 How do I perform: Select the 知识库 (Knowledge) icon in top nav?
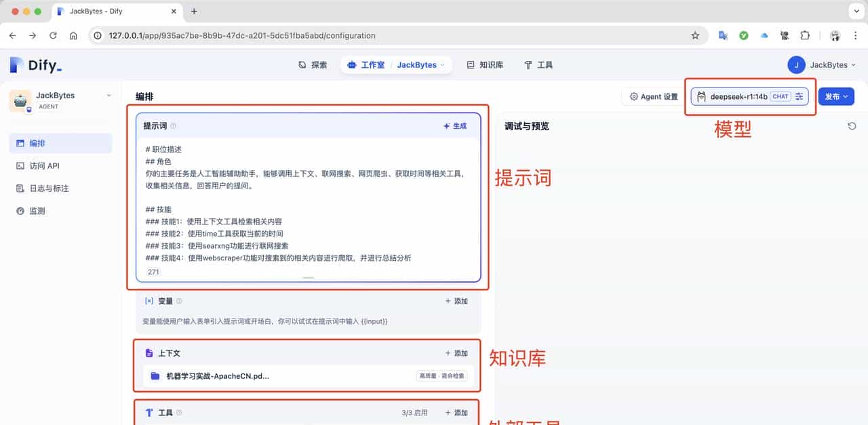[x=471, y=64]
